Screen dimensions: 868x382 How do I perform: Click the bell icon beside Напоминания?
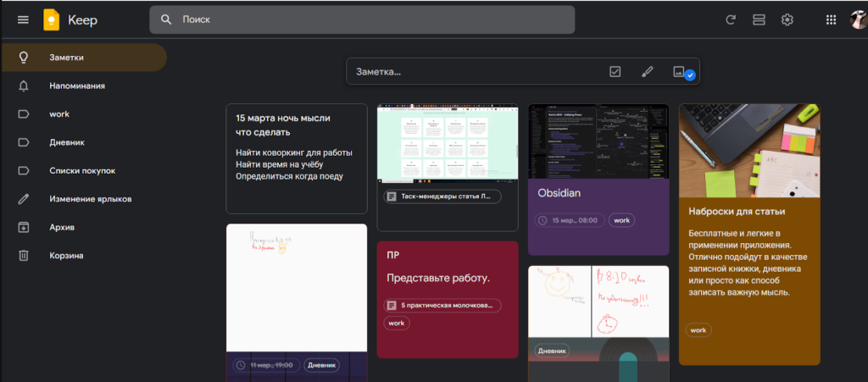[x=23, y=86]
